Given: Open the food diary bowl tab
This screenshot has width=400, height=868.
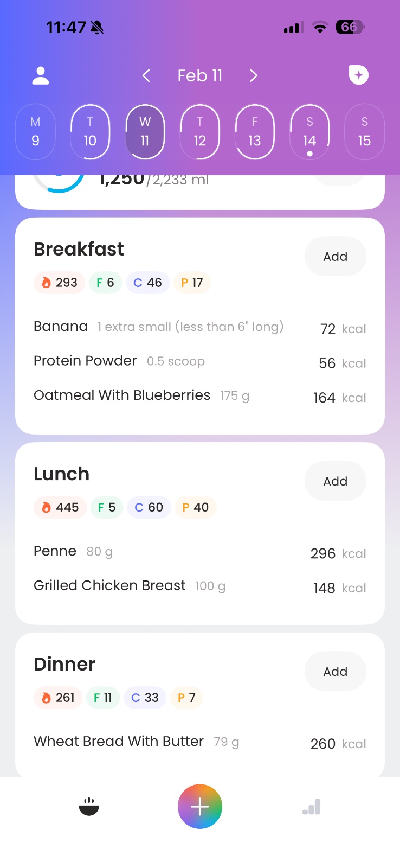Looking at the screenshot, I should coord(89,807).
